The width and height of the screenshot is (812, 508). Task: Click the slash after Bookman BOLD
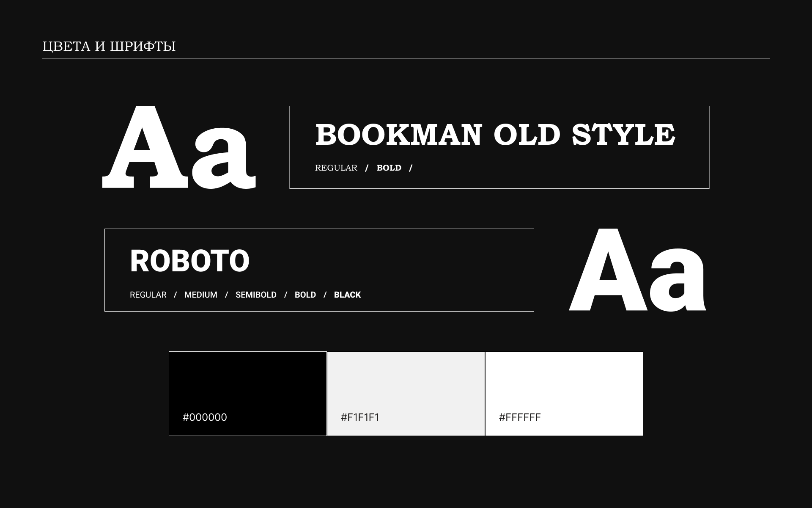pos(410,168)
